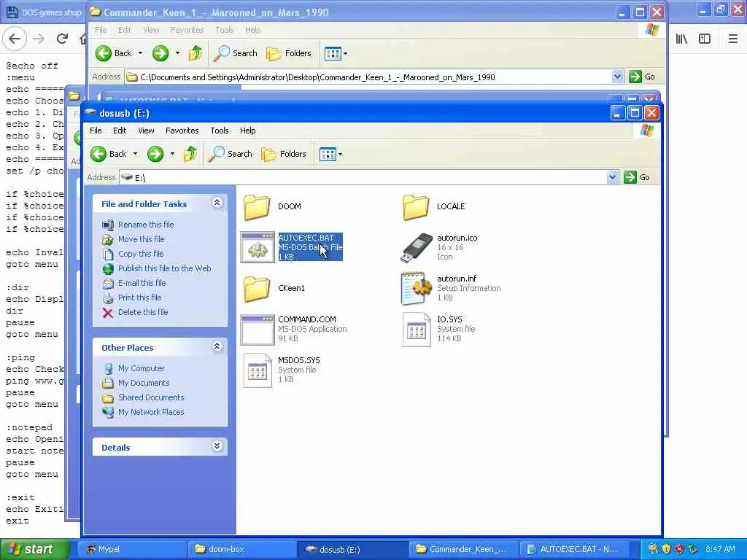Screen dimensions: 747x560
Task: Select the autorun.ico USB icon file
Action: click(x=417, y=248)
